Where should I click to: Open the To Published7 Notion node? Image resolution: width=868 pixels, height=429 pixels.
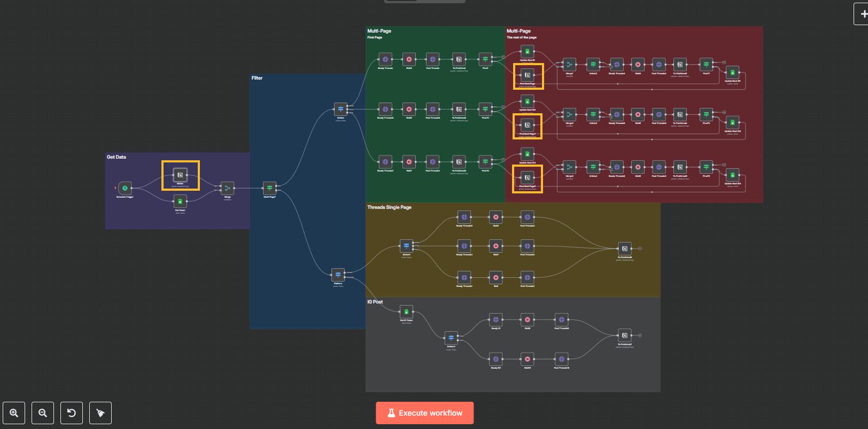624,336
